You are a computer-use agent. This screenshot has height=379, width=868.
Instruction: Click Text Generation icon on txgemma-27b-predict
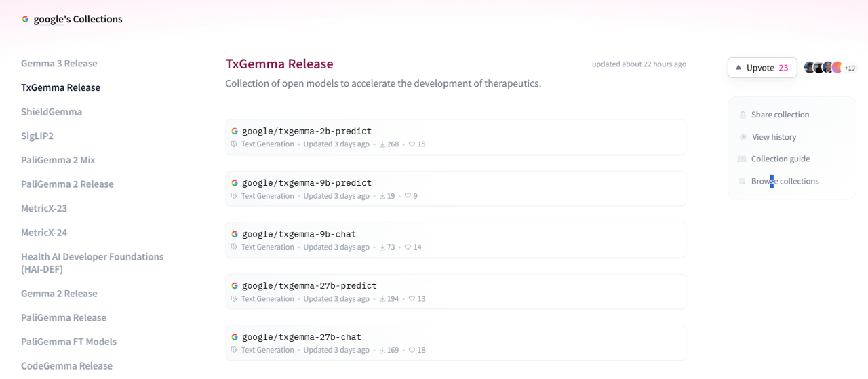[235, 299]
